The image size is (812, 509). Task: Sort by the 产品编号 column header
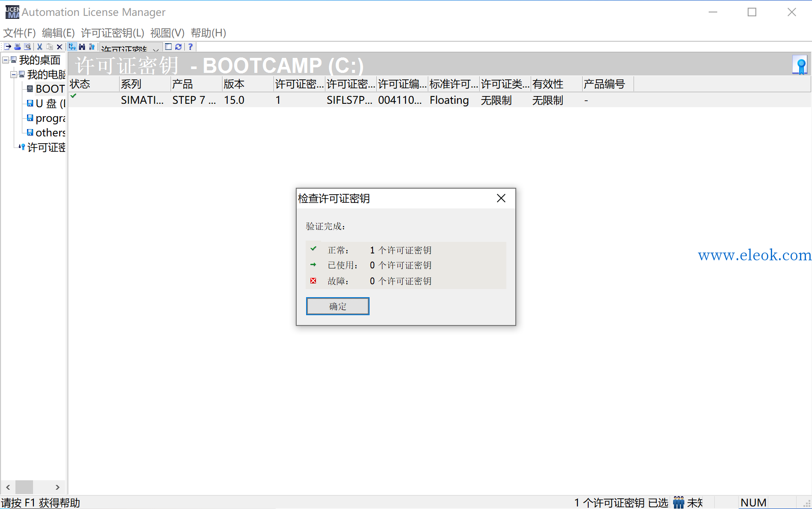608,84
